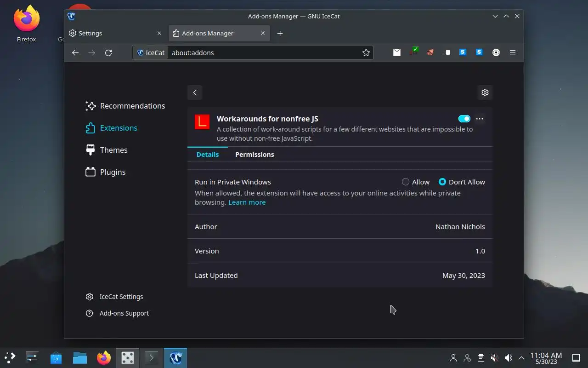This screenshot has height=368, width=588.
Task: Open the dice application in taskbar
Action: (128, 357)
